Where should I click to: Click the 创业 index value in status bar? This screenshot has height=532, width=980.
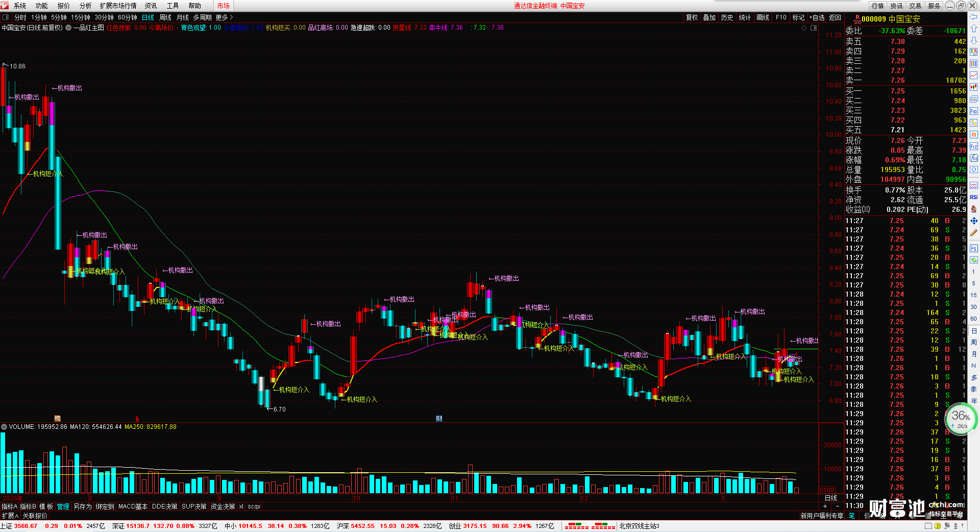475,526
